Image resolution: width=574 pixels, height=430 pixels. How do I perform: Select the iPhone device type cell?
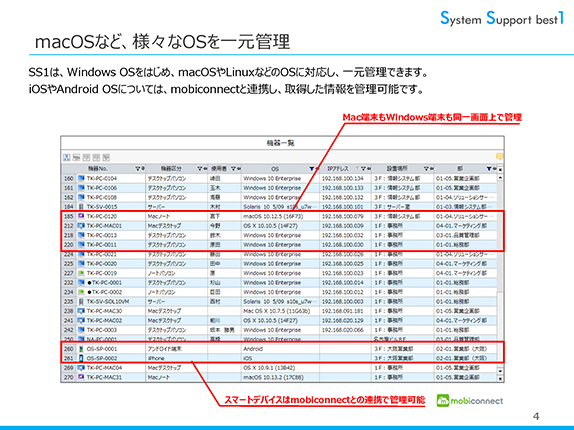click(176, 358)
